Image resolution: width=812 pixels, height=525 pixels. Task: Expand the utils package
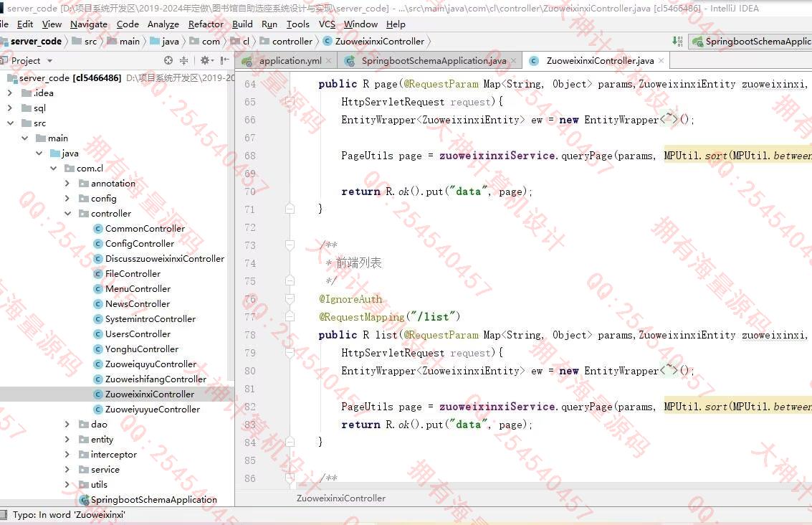67,485
